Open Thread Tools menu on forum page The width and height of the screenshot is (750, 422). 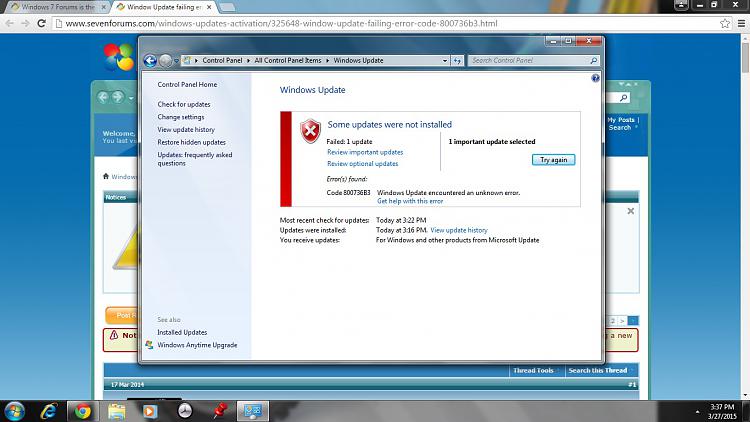tap(535, 370)
